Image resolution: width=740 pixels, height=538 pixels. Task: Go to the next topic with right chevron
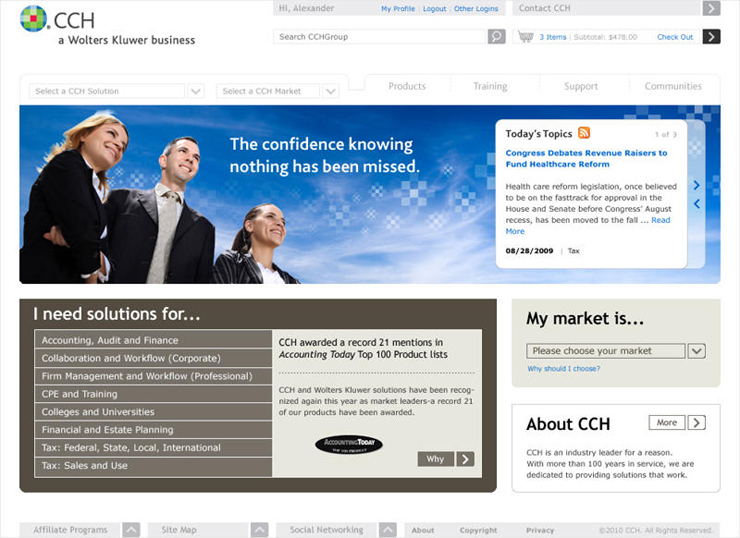697,185
